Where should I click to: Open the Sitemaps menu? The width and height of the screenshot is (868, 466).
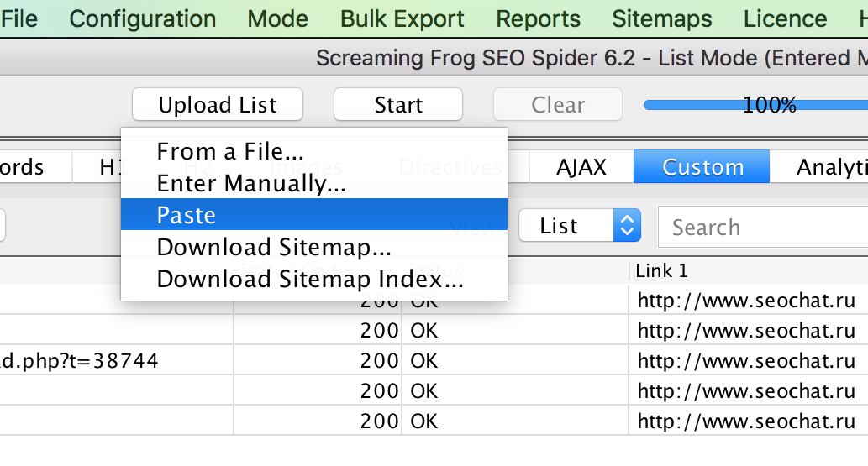click(661, 18)
